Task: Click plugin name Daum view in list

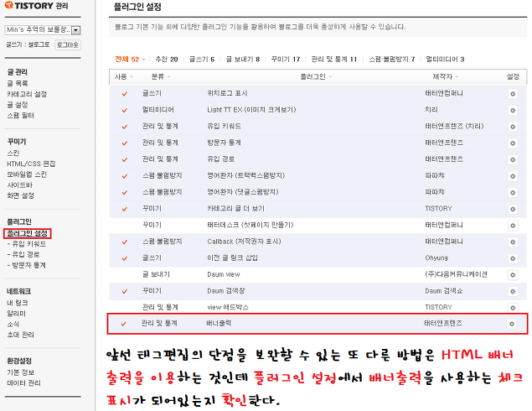Action: point(224,274)
